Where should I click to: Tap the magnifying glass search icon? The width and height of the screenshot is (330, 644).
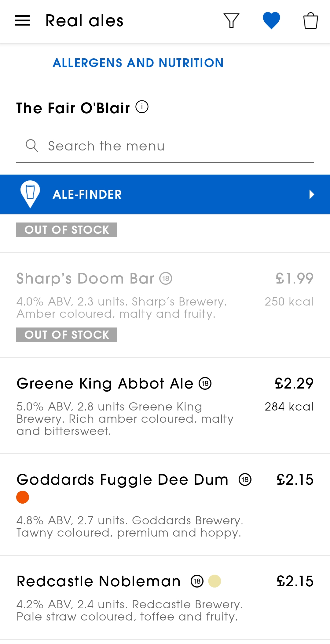32,146
